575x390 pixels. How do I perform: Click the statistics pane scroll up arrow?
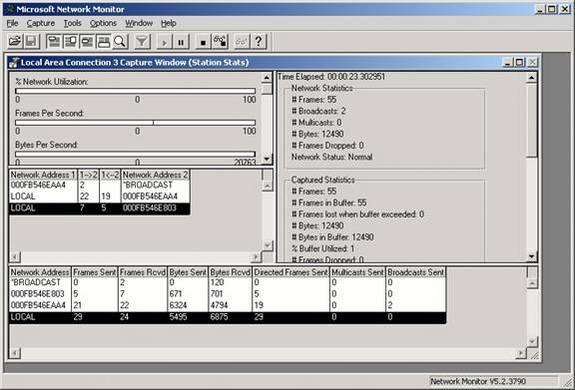point(532,77)
